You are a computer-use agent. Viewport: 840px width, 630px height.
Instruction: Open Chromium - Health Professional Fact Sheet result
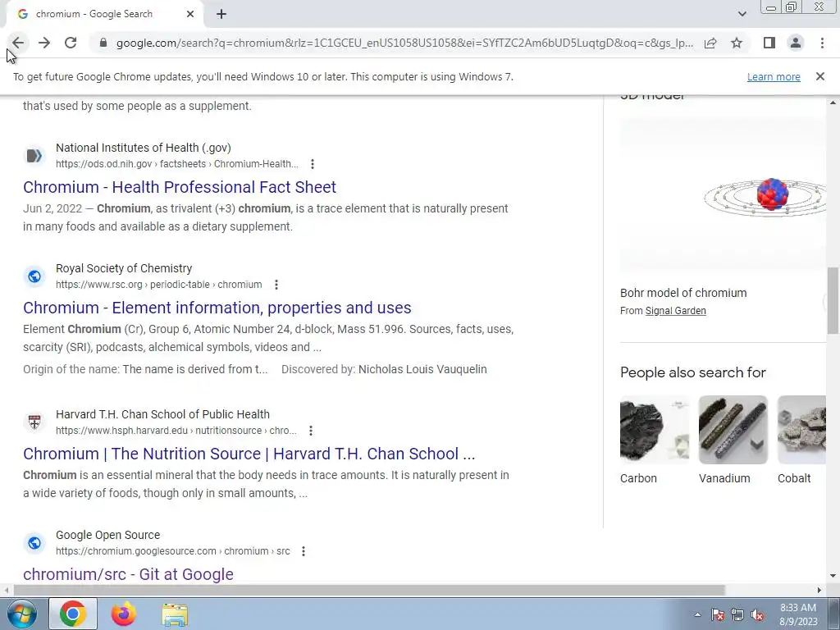[x=180, y=187]
